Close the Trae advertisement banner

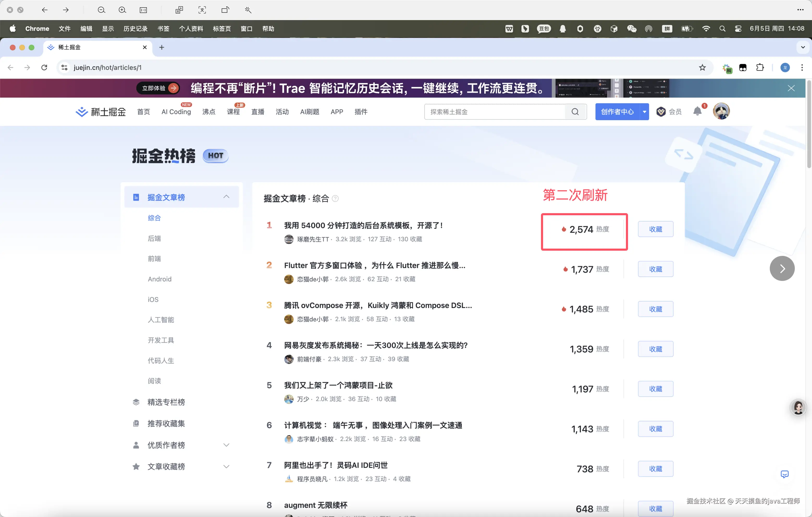[791, 88]
